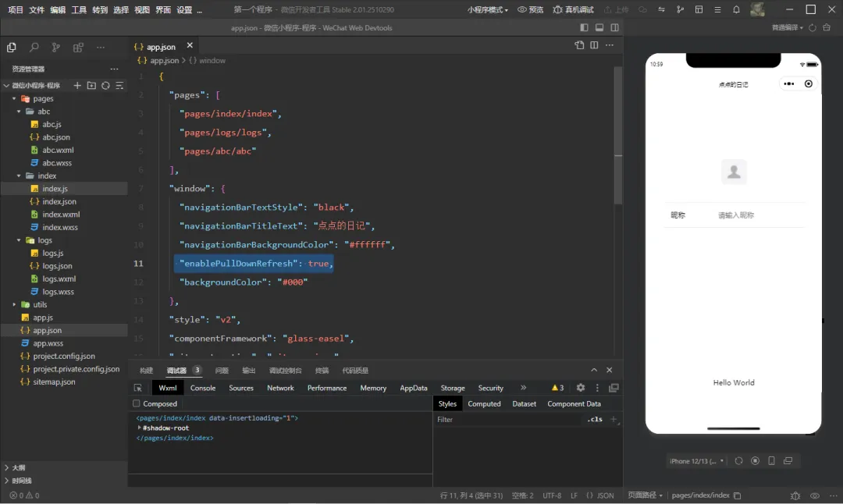Open the source control icon in sidebar

(56, 48)
